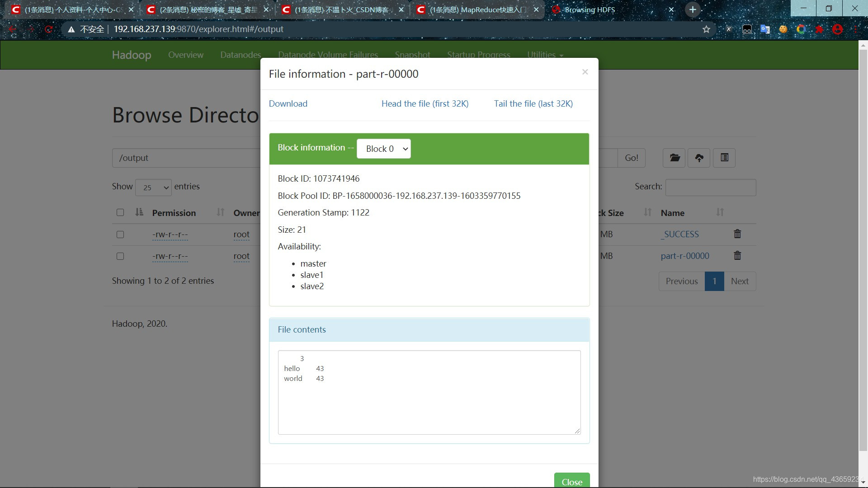The height and width of the screenshot is (488, 868).
Task: Click the Overview navigation tab
Action: pyautogui.click(x=186, y=55)
